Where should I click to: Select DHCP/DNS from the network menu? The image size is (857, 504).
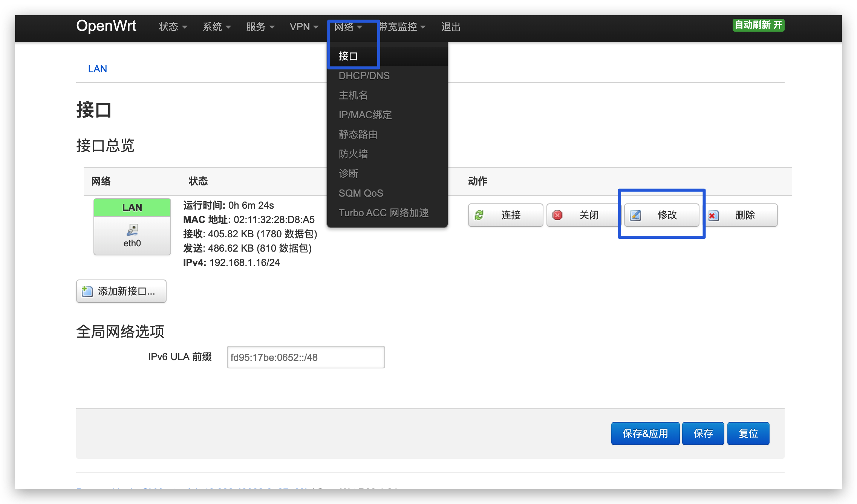[x=364, y=76]
